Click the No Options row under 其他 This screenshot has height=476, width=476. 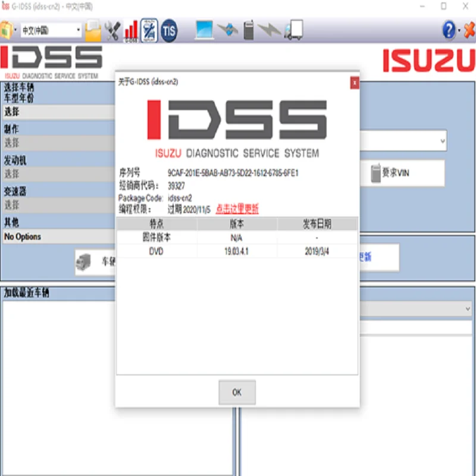[59, 236]
